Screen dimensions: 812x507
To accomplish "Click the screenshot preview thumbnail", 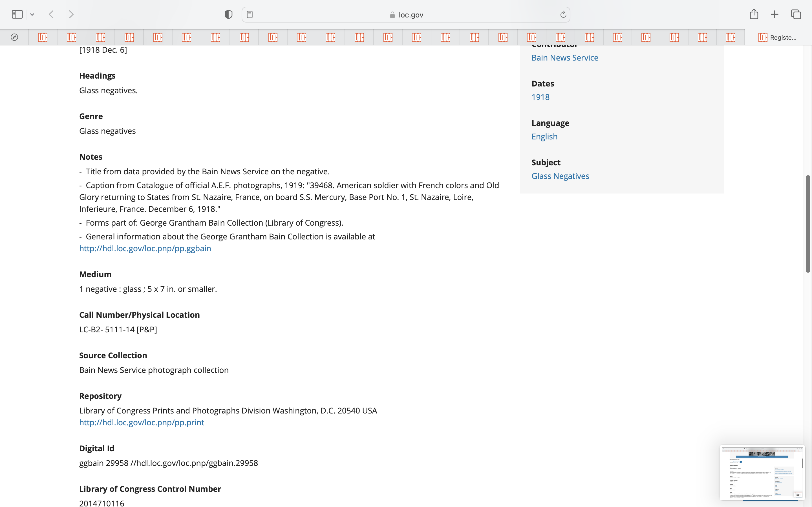I will [x=762, y=472].
